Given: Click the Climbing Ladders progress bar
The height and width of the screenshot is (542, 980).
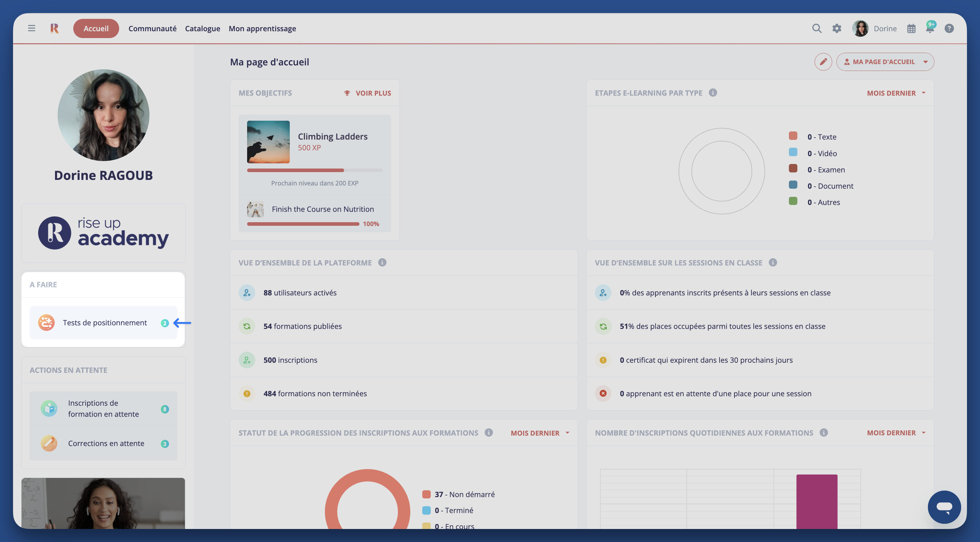Looking at the screenshot, I should [x=315, y=170].
